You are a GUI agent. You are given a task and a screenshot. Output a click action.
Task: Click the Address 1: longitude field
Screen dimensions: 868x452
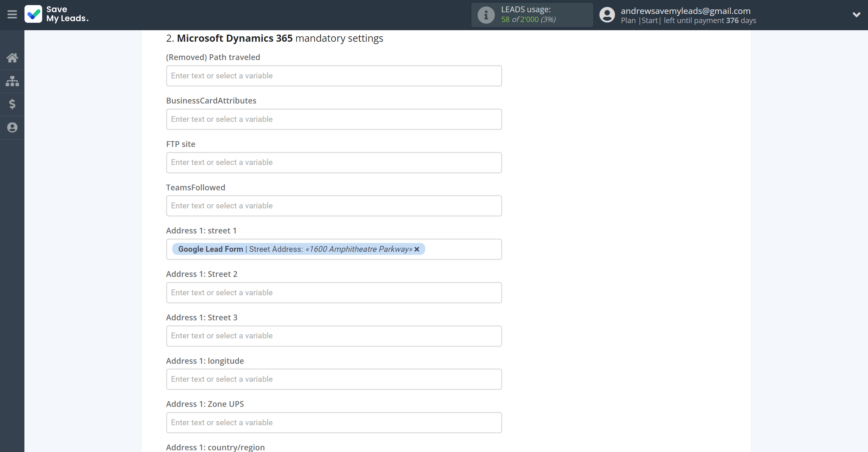tap(334, 379)
